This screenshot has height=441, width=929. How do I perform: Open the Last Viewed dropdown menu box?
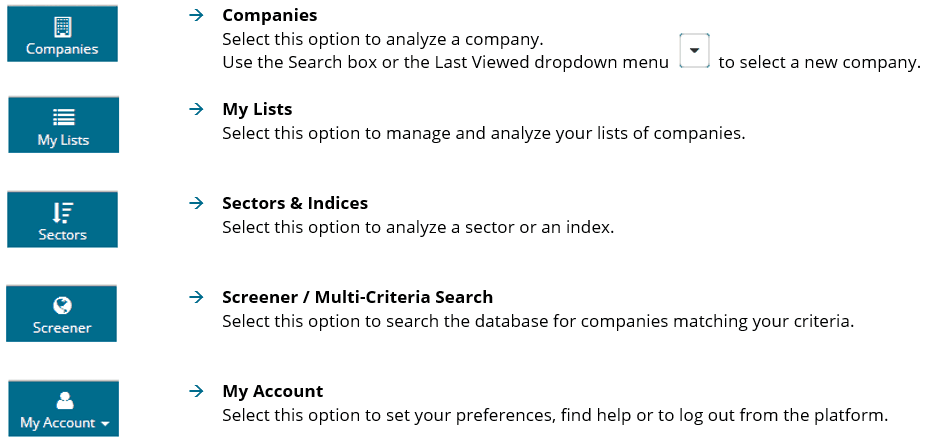click(x=694, y=52)
